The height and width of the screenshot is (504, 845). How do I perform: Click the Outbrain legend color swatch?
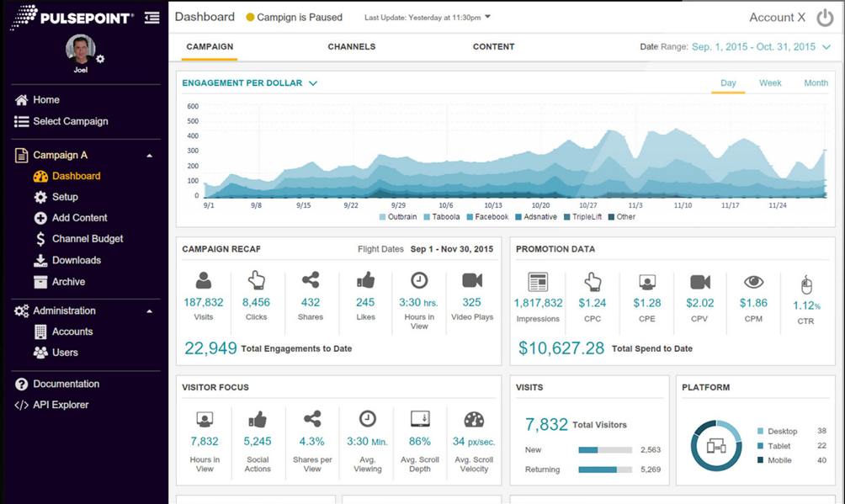pos(383,217)
